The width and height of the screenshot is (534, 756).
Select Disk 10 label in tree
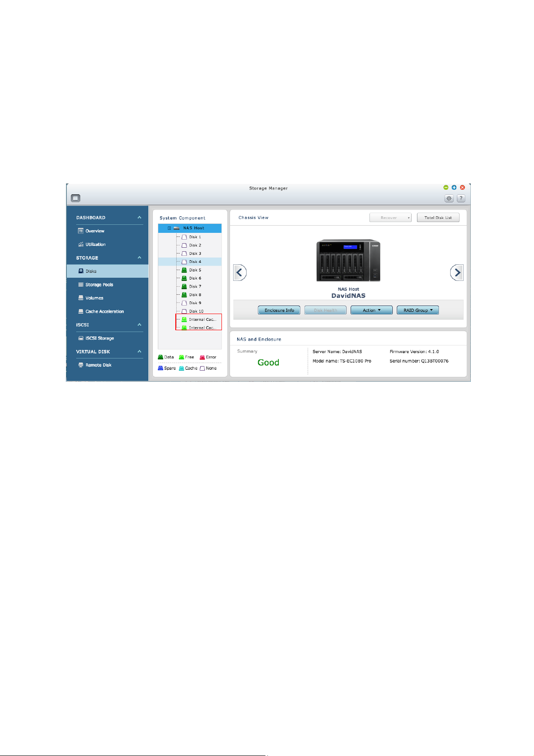click(x=196, y=311)
